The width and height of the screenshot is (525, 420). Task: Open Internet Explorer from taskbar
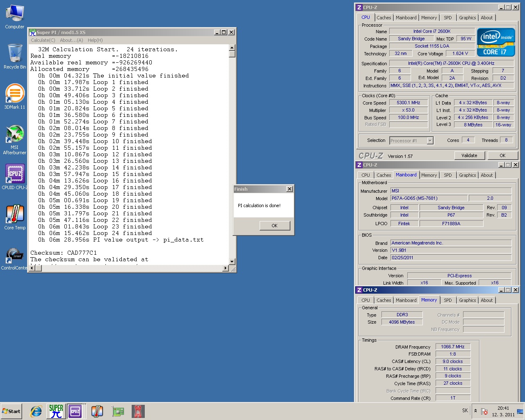click(36, 411)
